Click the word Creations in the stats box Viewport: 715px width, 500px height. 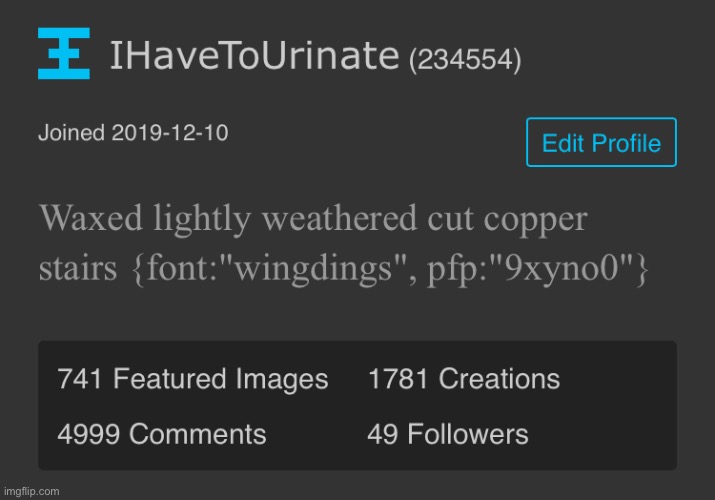pyautogui.click(x=499, y=379)
